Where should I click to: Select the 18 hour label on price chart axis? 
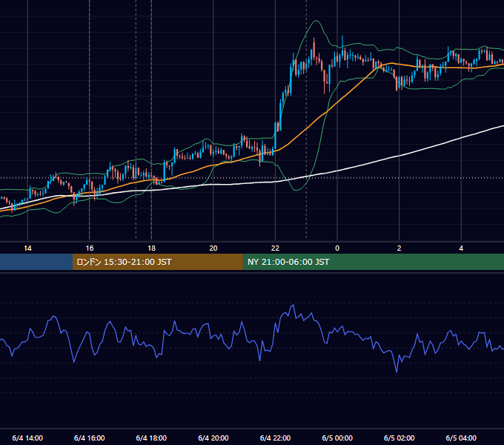click(151, 248)
